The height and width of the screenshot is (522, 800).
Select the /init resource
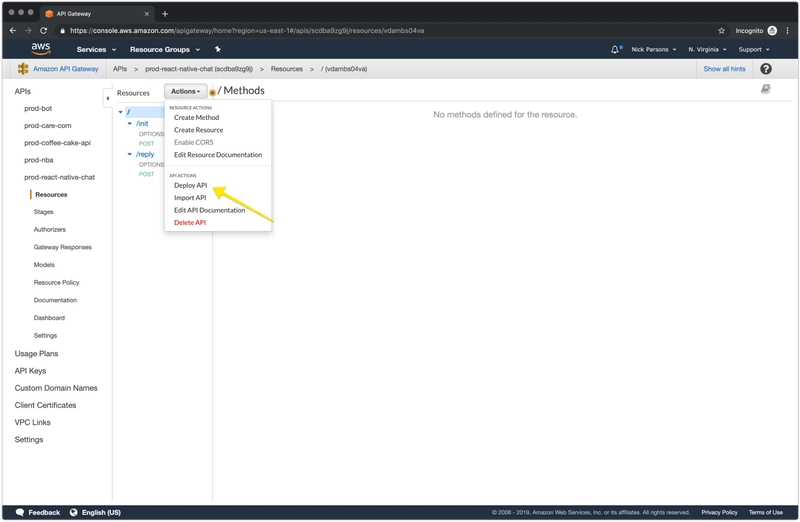(x=142, y=123)
